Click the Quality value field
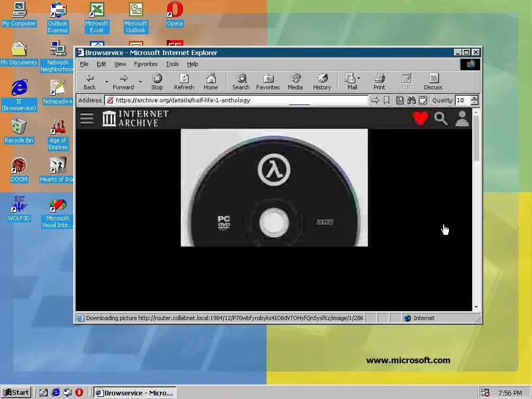 coord(463,100)
